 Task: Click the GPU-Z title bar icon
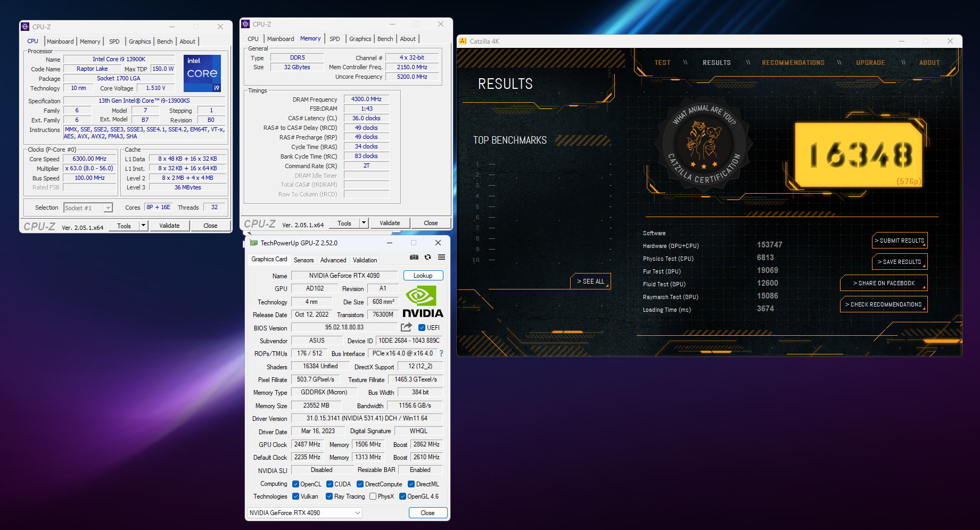(x=254, y=243)
